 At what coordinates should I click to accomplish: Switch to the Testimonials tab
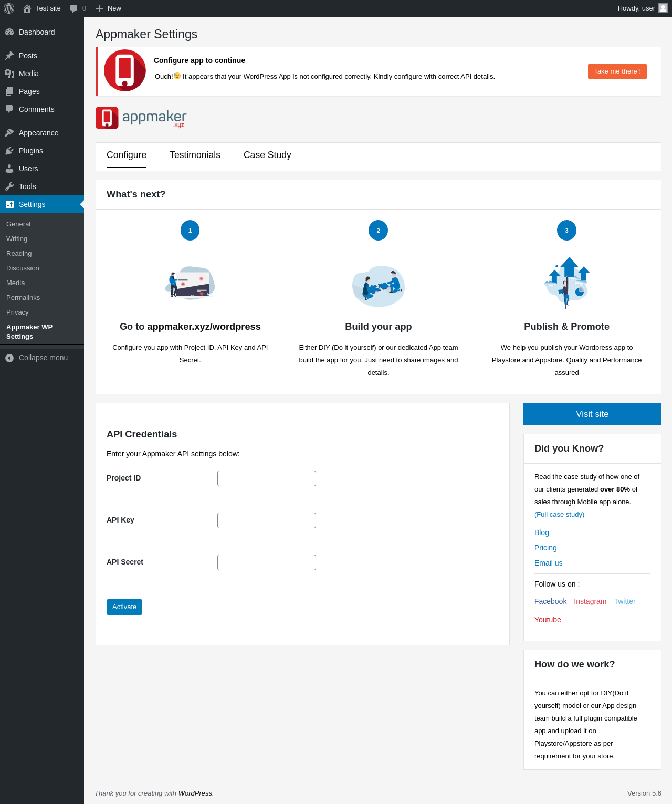click(x=195, y=155)
